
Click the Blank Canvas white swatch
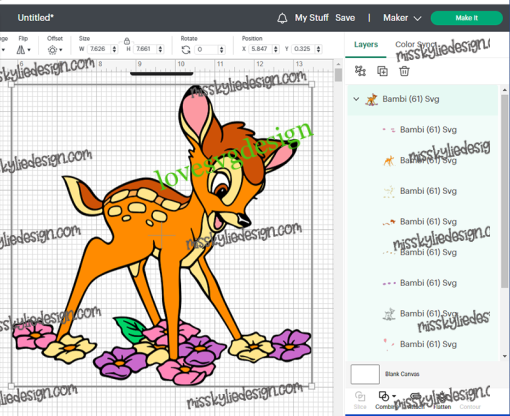point(365,374)
